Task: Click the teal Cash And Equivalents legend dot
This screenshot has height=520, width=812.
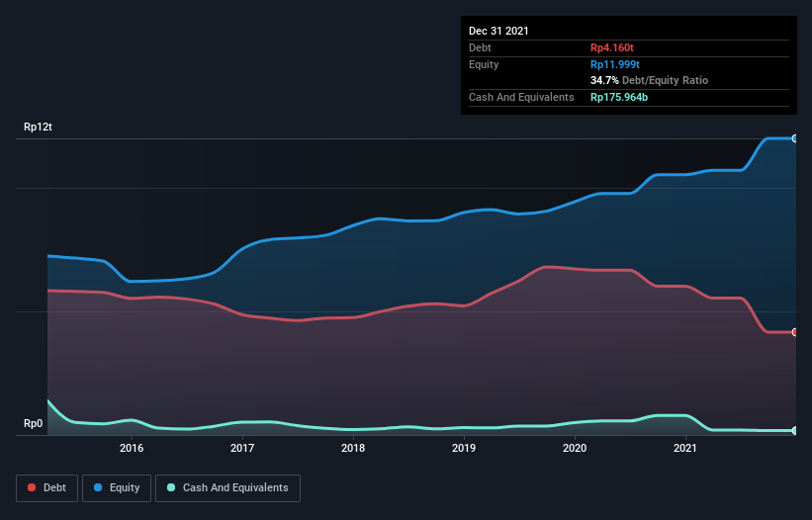Action: [171, 487]
